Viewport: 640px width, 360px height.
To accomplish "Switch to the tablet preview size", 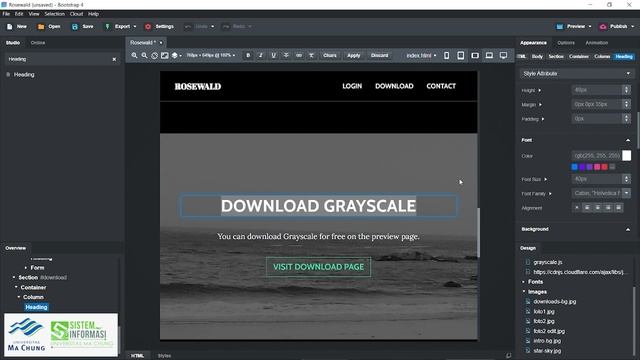I will [460, 56].
